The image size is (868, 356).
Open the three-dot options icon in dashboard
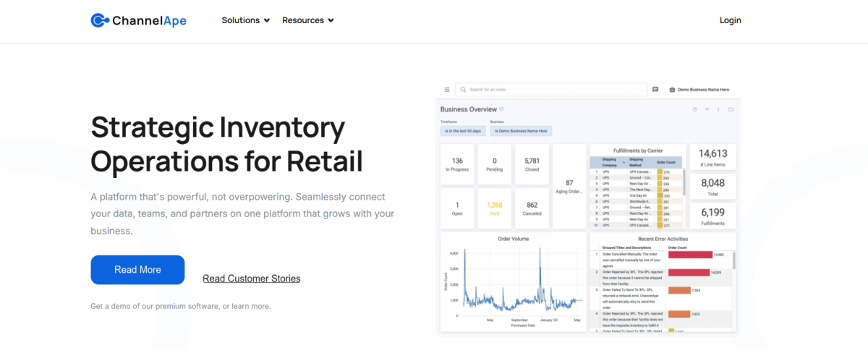(718, 109)
